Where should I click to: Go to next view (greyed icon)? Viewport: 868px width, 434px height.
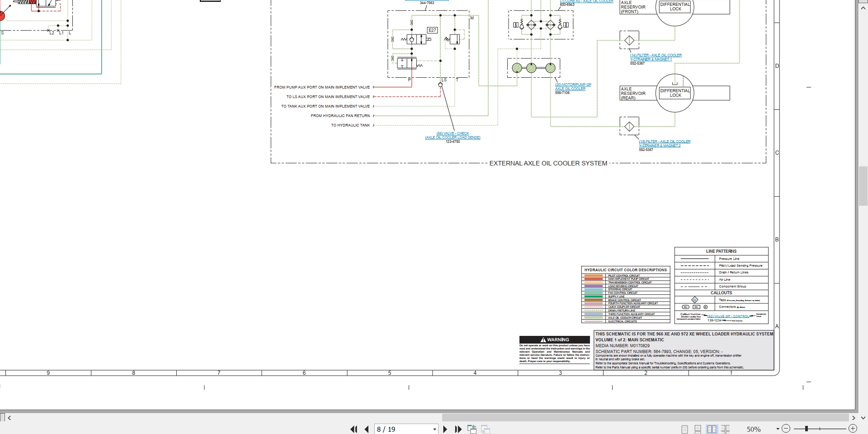tap(486, 429)
